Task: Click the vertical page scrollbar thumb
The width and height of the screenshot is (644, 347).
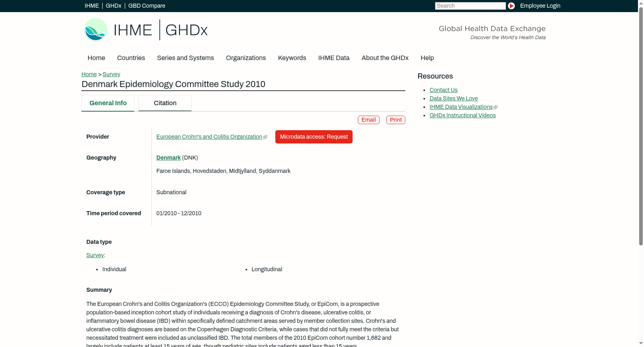Action: click(x=641, y=126)
